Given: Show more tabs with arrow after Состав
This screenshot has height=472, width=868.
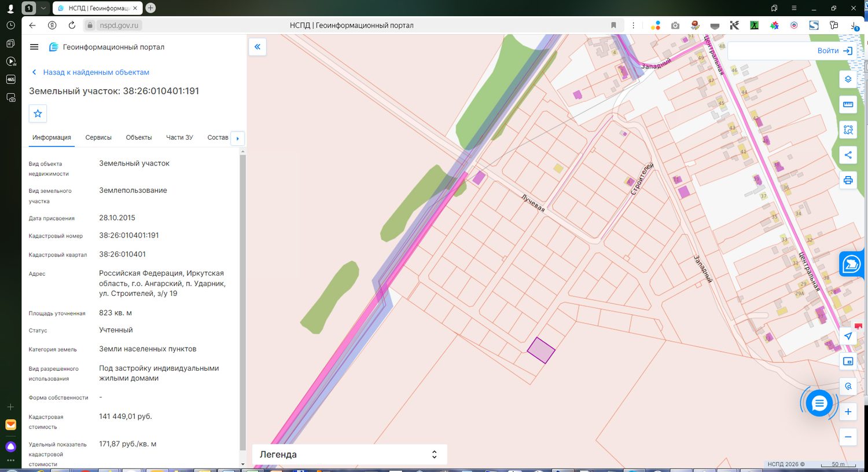Looking at the screenshot, I should coord(238,138).
